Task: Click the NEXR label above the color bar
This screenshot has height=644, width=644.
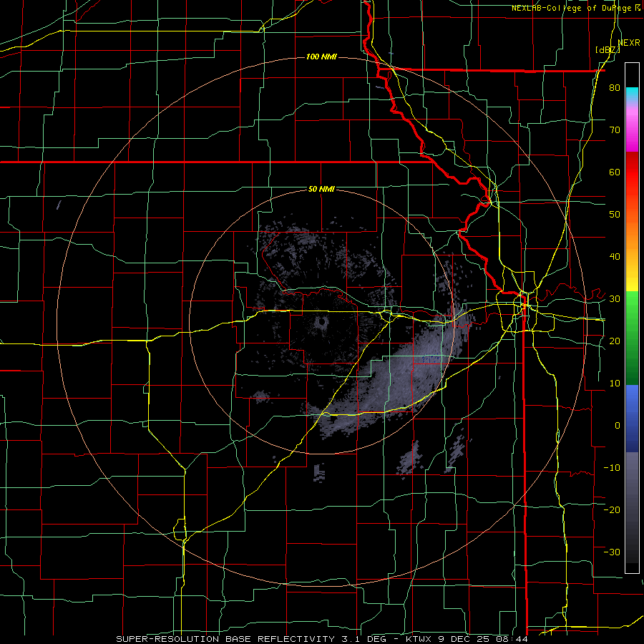Action: (629, 43)
